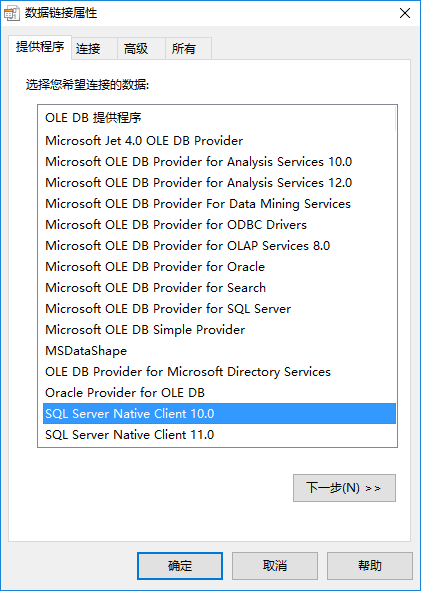Select the 提供程序 tab

pyautogui.click(x=40, y=47)
